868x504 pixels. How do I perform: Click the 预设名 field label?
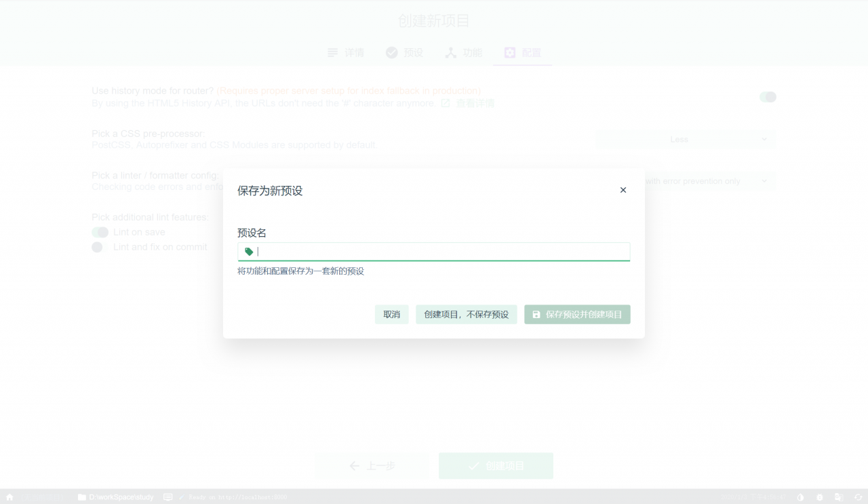point(252,233)
